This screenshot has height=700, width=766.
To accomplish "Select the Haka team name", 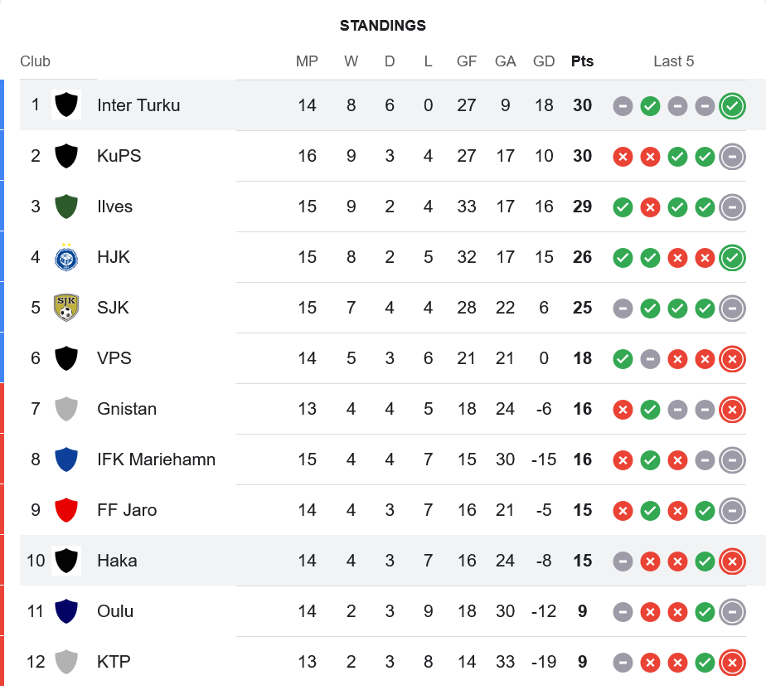I will pos(117,561).
